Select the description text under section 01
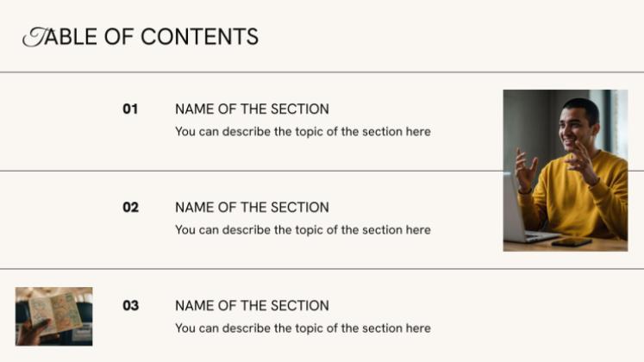Image resolution: width=644 pixels, height=362 pixels. pos(303,132)
